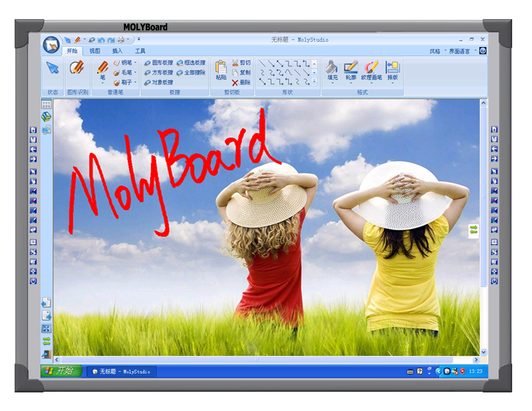Open the 排版 layout tool
Screen dimensions: 532x411
[393, 71]
